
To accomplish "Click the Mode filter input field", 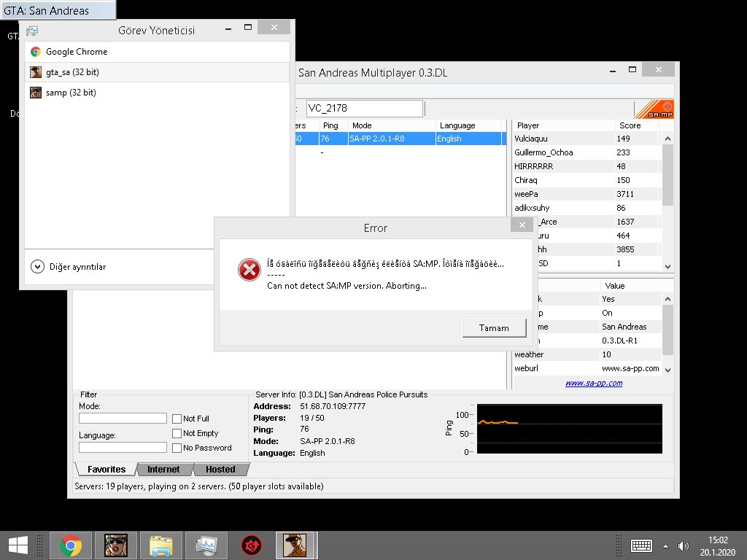I will tap(123, 418).
